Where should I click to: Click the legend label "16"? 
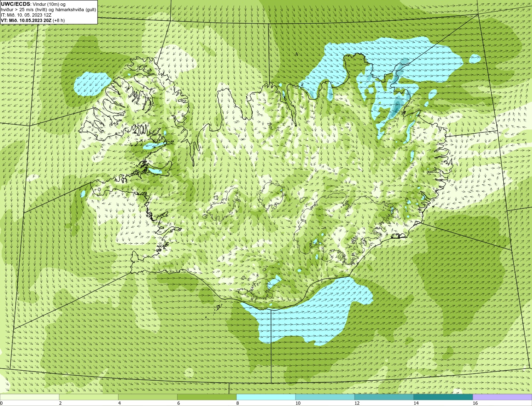point(475,403)
